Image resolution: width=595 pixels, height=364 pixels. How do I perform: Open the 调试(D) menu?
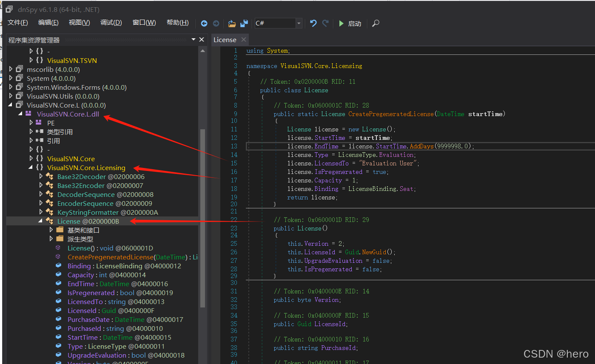point(111,23)
